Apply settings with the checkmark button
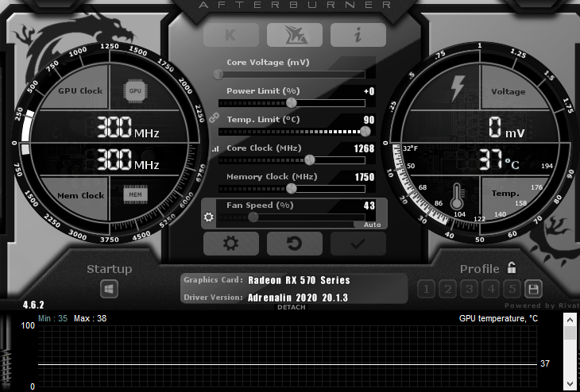The image size is (580, 392). pos(358,244)
